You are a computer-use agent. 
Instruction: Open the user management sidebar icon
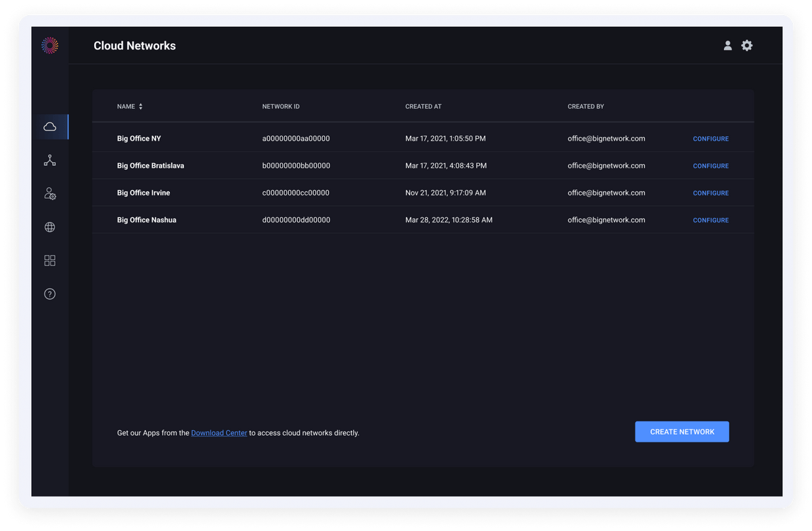pos(49,193)
